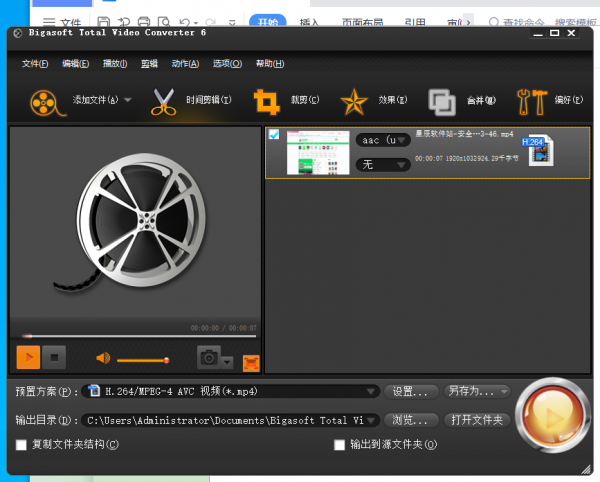The width and height of the screenshot is (600, 482).
Task: Start conversion with the big round orange button
Action: pyautogui.click(x=552, y=415)
